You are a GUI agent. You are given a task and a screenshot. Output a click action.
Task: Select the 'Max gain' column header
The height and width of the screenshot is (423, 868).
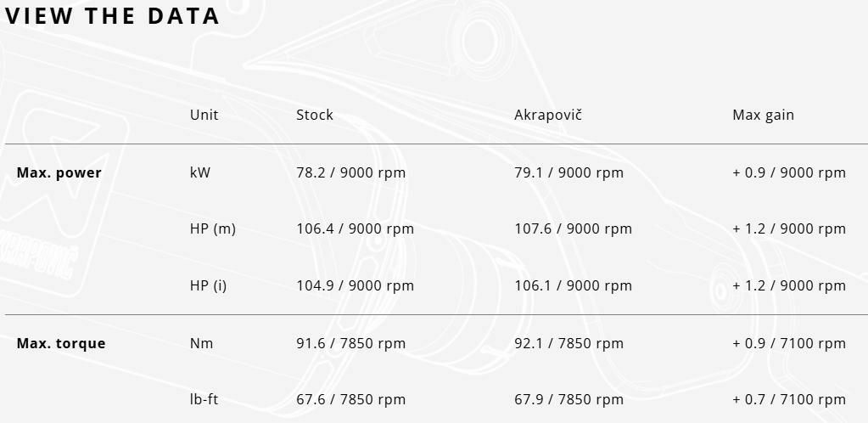pyautogui.click(x=763, y=115)
